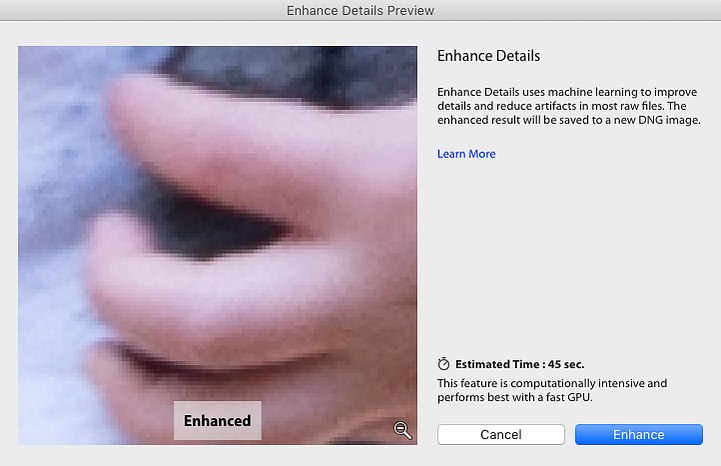Click the 'computationally intensive' GPU note
The width and height of the screenshot is (721, 466).
click(x=552, y=390)
